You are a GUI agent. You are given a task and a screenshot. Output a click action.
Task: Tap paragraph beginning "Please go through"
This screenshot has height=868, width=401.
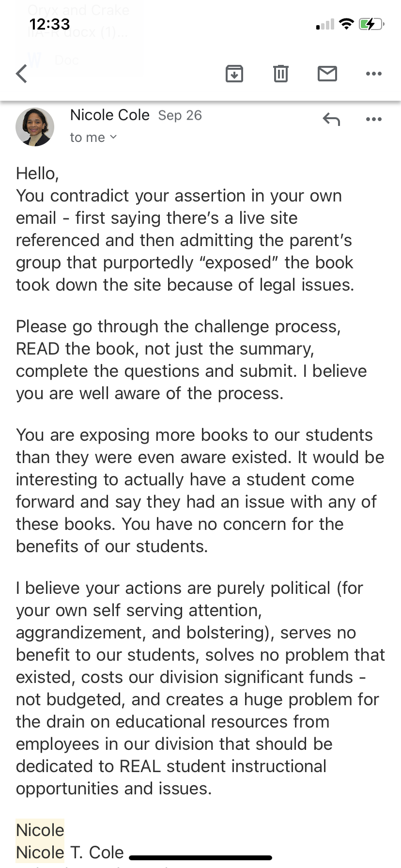pos(191,360)
